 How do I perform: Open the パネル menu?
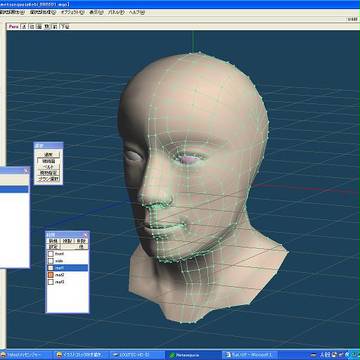tap(116, 12)
